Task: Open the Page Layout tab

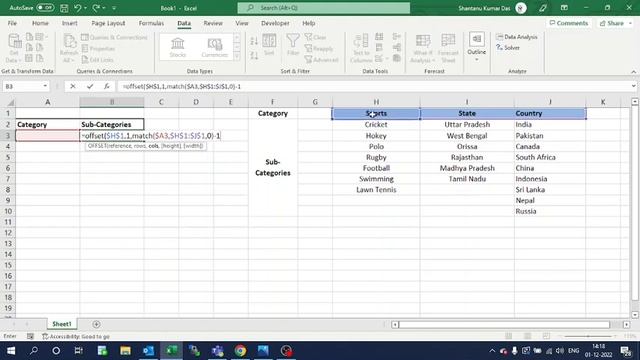Action: coord(108,23)
